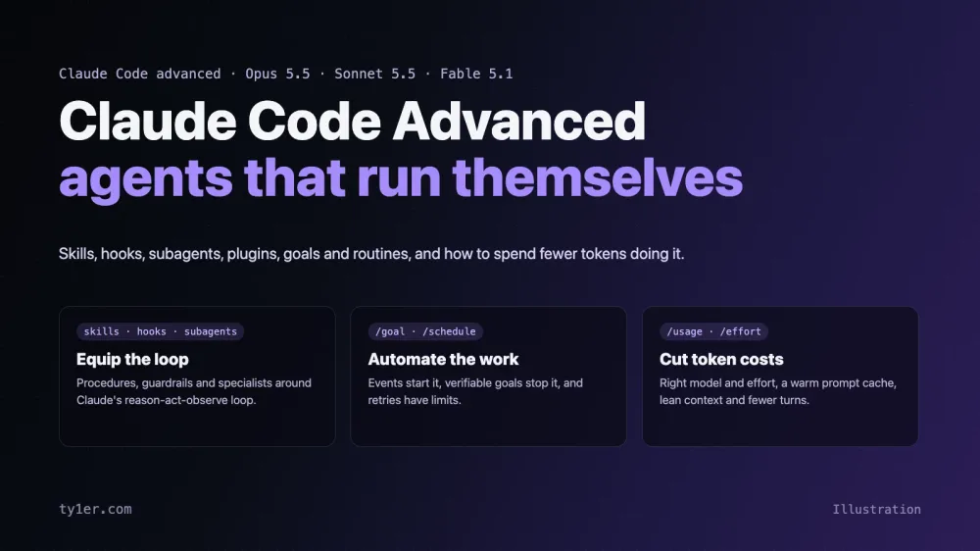
Task: Select the 'skills · hooks · subagents' tag pill
Action: tap(160, 331)
